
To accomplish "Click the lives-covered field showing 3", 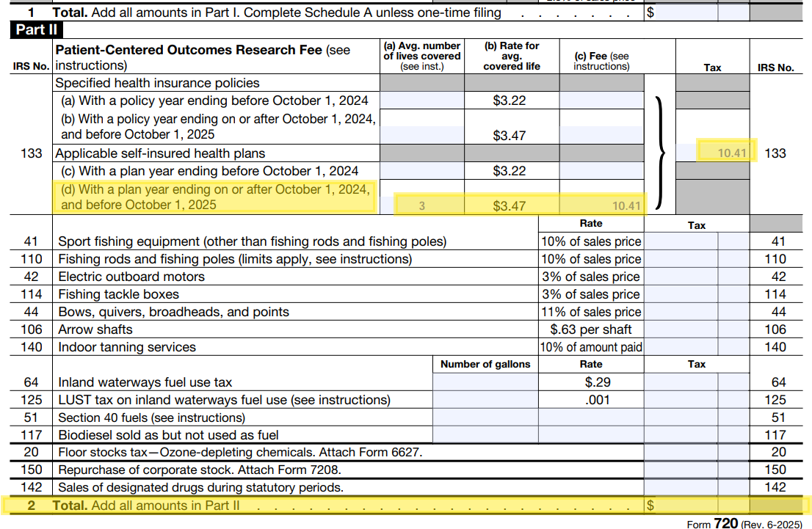I will [x=422, y=206].
